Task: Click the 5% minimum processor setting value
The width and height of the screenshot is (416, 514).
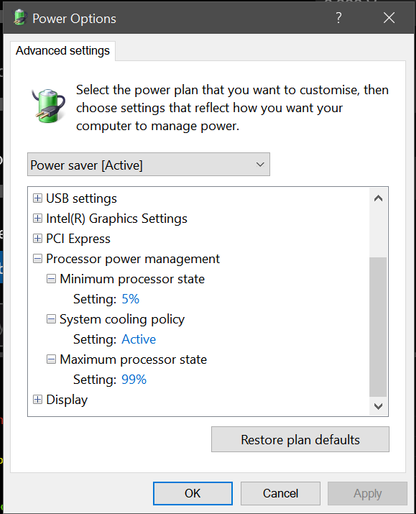Action: (x=130, y=299)
